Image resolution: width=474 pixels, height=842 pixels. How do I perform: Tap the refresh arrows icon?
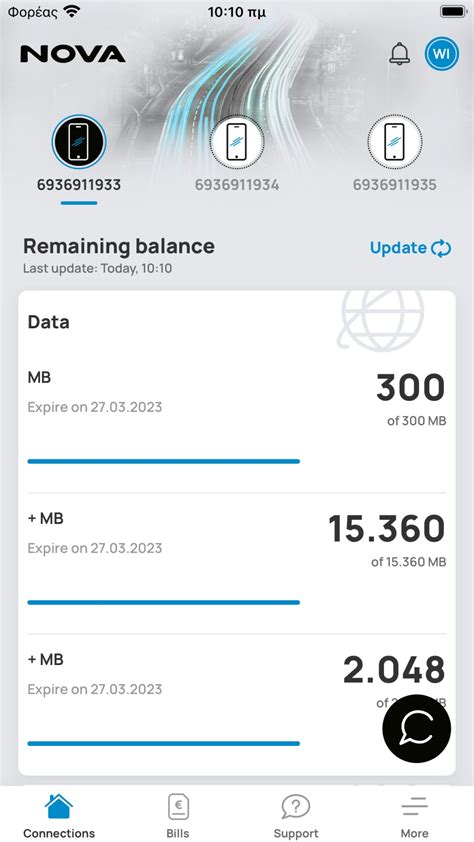tap(441, 248)
